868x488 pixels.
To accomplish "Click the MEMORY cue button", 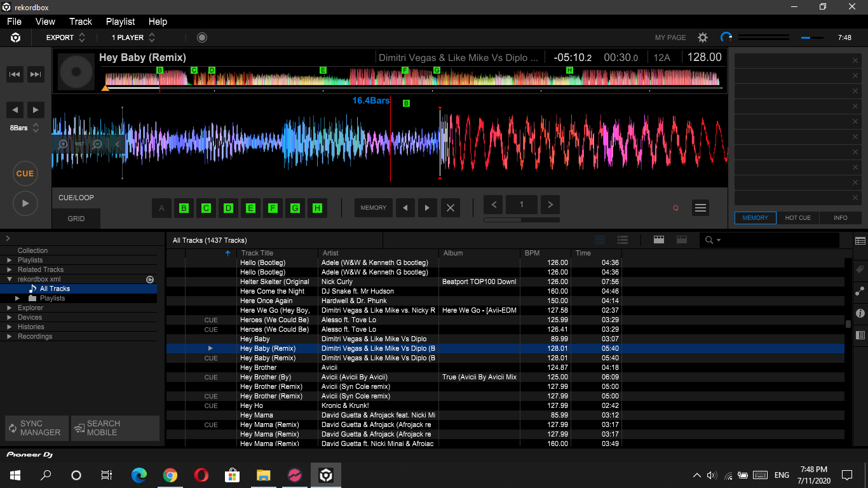I will click(373, 208).
